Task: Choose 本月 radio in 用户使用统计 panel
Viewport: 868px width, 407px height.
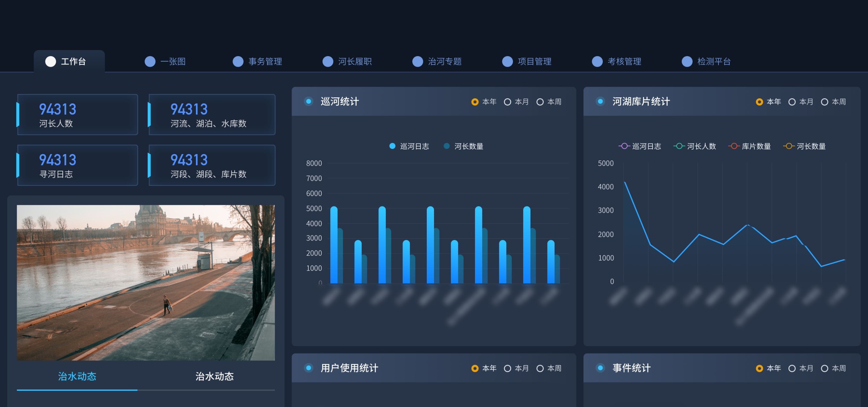Action: click(507, 368)
